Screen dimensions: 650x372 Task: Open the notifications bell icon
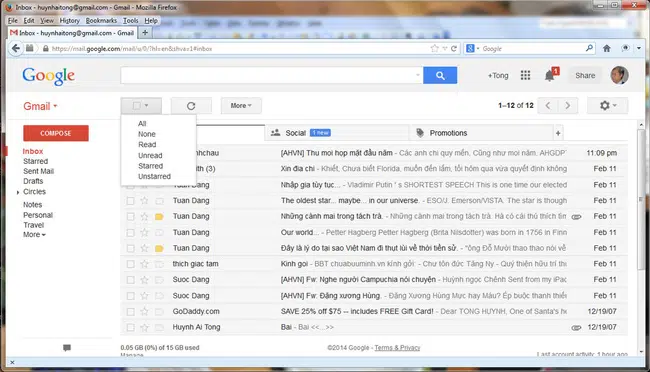[x=550, y=75]
